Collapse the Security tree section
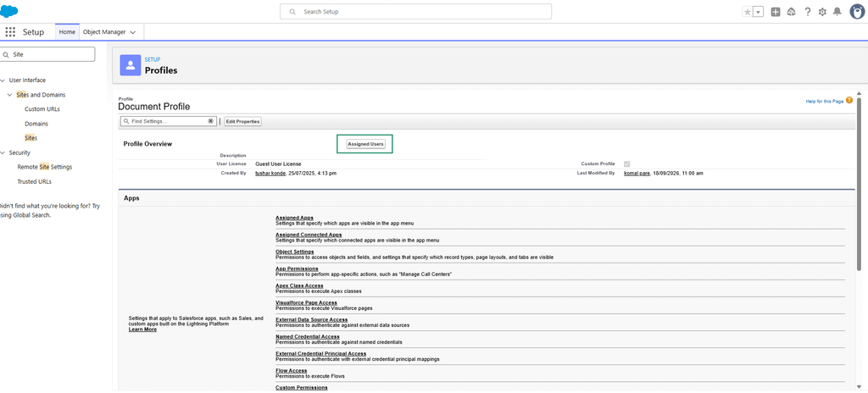Screen dimensions: 868x393 pyautogui.click(x=3, y=152)
